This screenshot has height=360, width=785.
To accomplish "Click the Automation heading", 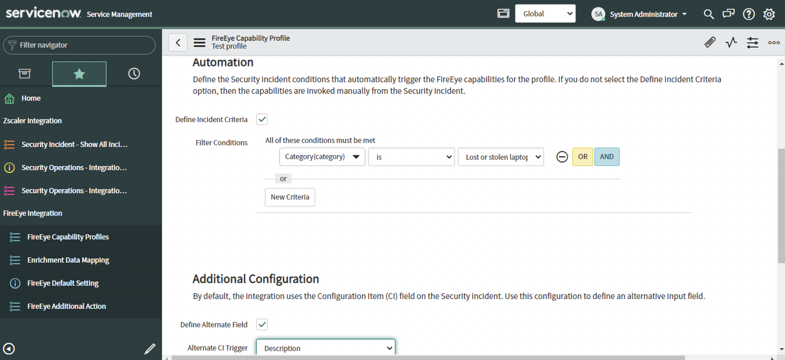I will pyautogui.click(x=223, y=63).
